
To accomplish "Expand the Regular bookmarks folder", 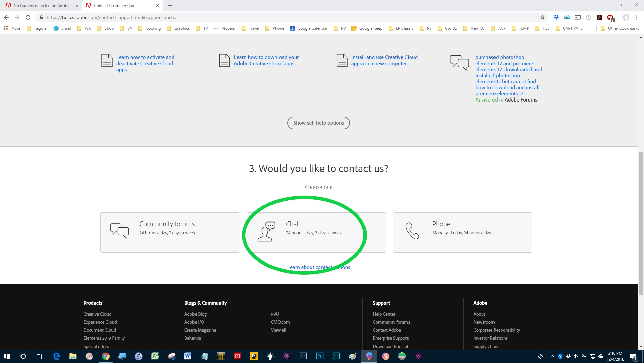I will point(37,28).
